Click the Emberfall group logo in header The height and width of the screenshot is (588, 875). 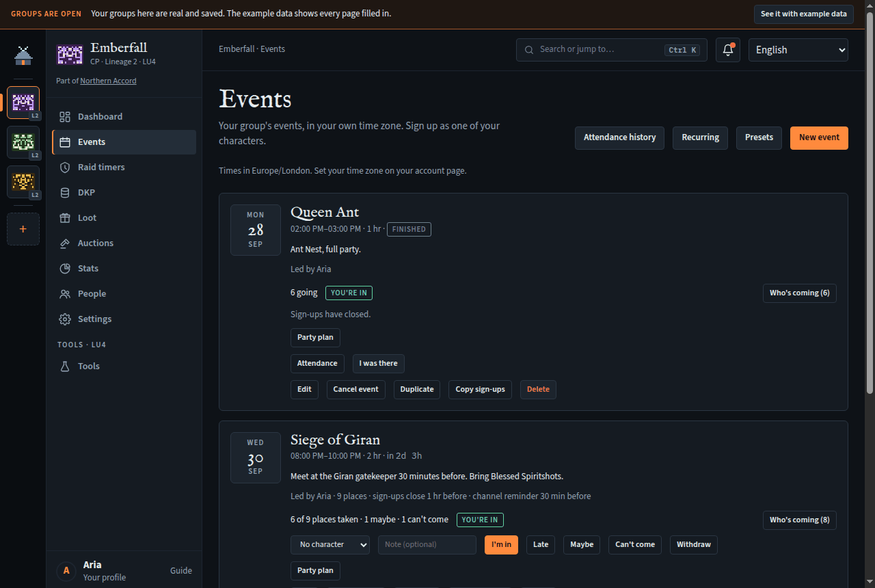pos(69,54)
